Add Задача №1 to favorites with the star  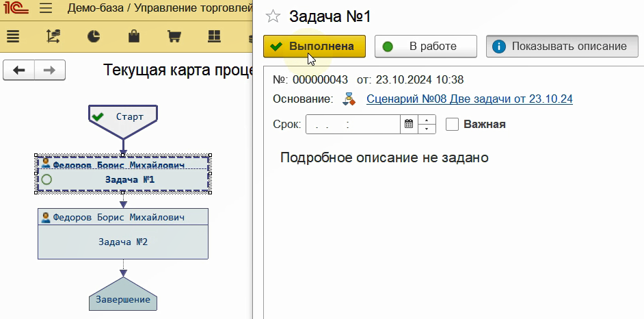[273, 16]
